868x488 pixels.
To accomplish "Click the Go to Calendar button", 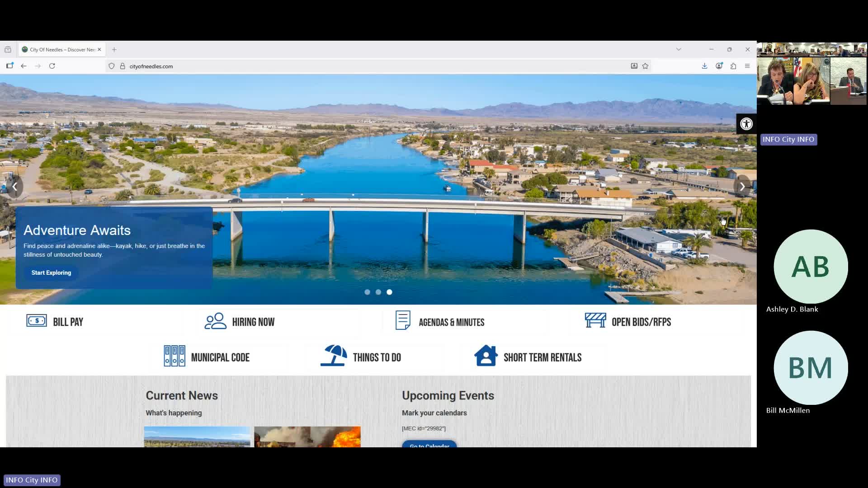I will [429, 445].
